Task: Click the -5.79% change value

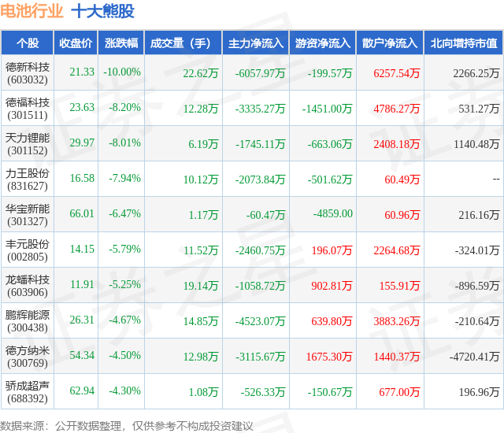Action: [124, 249]
